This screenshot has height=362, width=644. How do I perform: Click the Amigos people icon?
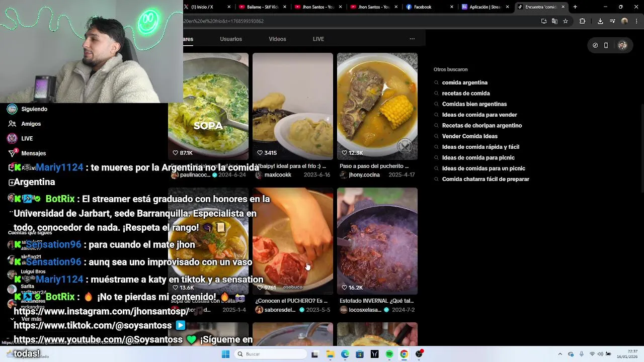click(12, 124)
